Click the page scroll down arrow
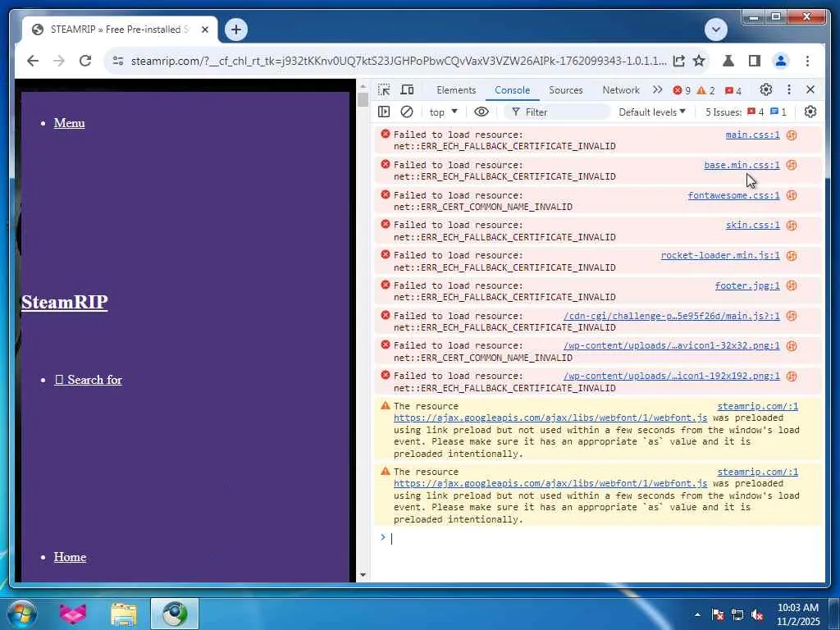The image size is (840, 630). coord(363,575)
